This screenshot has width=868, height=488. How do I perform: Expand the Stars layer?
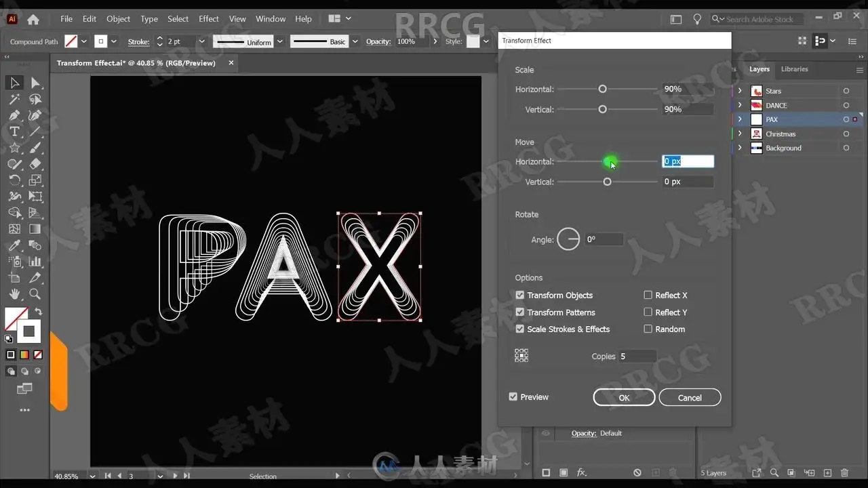tap(740, 91)
